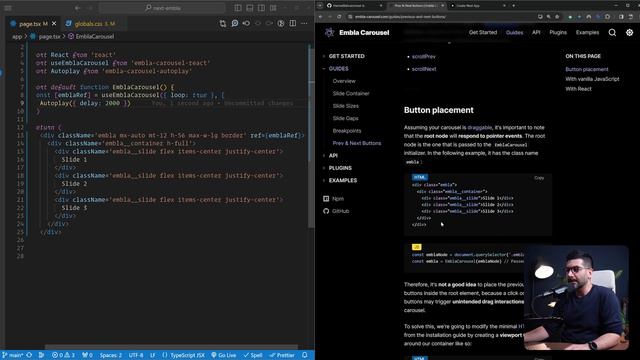Open VS Code command center search box
This screenshot has width=640, height=360.
(162, 8)
